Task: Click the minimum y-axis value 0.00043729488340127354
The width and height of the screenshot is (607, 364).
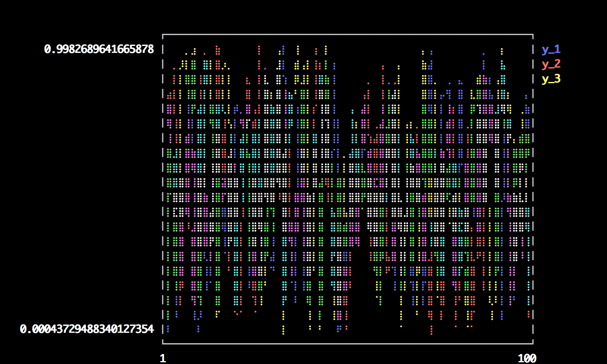Action: click(87, 329)
